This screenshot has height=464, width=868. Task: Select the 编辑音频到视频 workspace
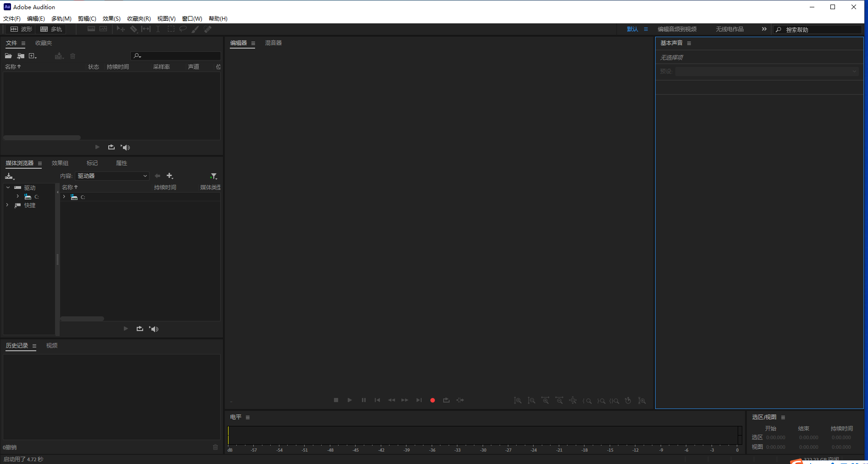point(677,29)
